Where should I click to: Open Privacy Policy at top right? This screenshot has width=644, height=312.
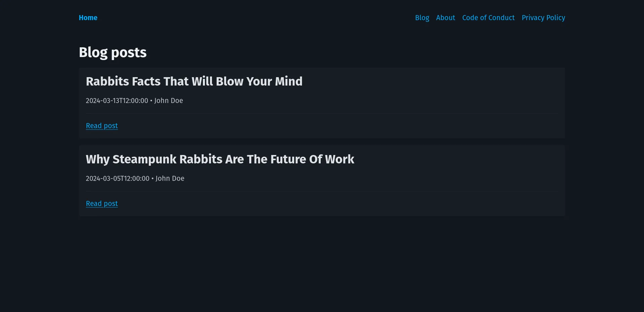(x=543, y=18)
